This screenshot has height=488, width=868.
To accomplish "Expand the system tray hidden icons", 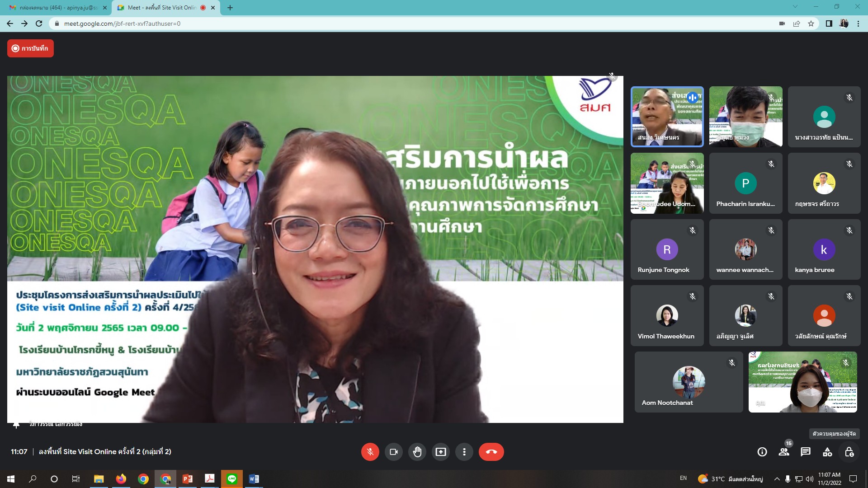I will [x=777, y=479].
